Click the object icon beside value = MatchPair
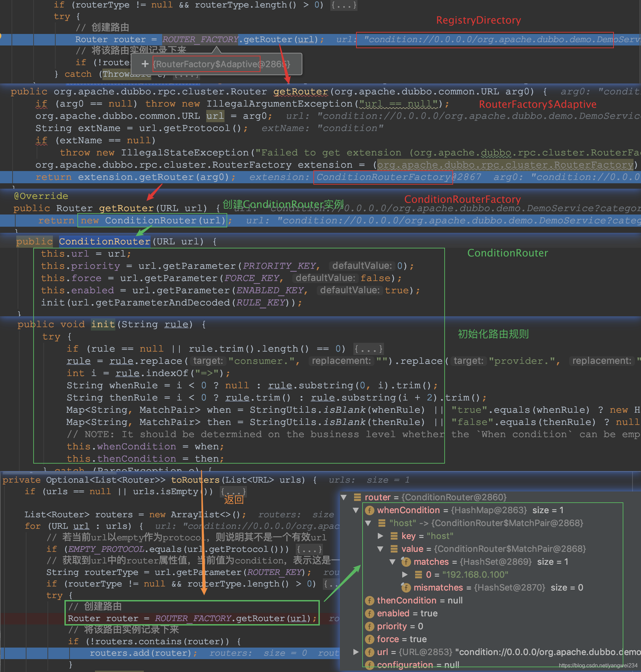 (x=394, y=549)
